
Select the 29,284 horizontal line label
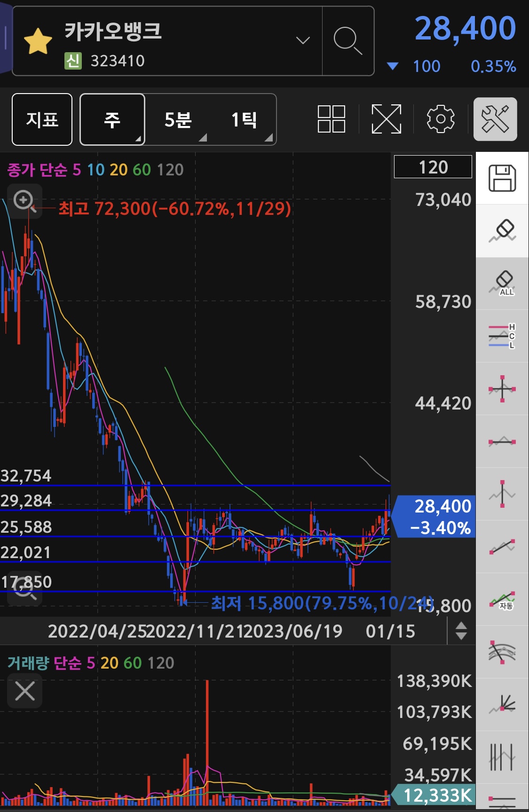(26, 501)
